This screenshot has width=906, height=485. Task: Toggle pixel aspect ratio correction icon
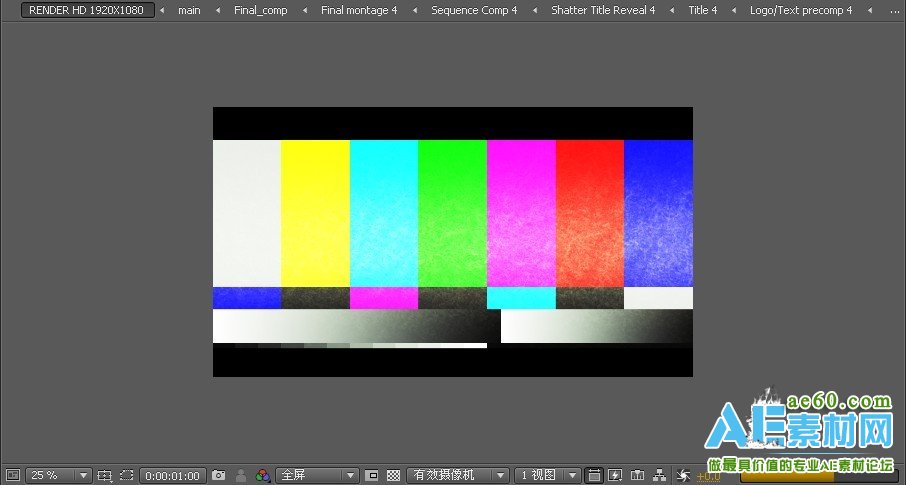tap(594, 475)
